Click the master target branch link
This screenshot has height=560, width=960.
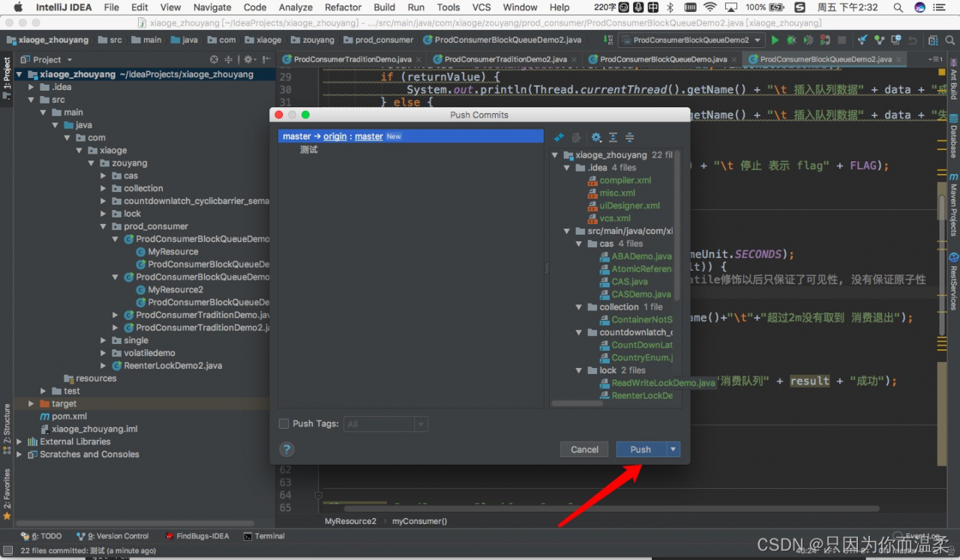pyautogui.click(x=369, y=136)
